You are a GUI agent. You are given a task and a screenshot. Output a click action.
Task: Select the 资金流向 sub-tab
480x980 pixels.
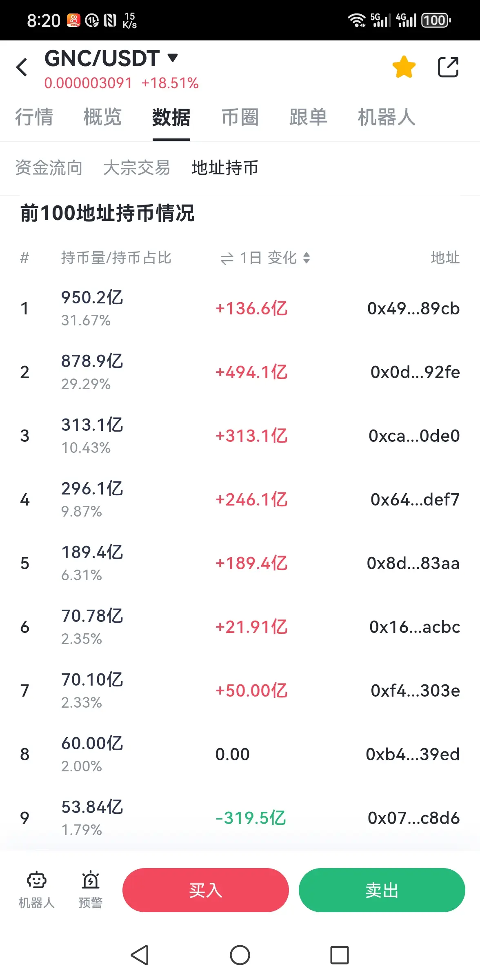[49, 168]
